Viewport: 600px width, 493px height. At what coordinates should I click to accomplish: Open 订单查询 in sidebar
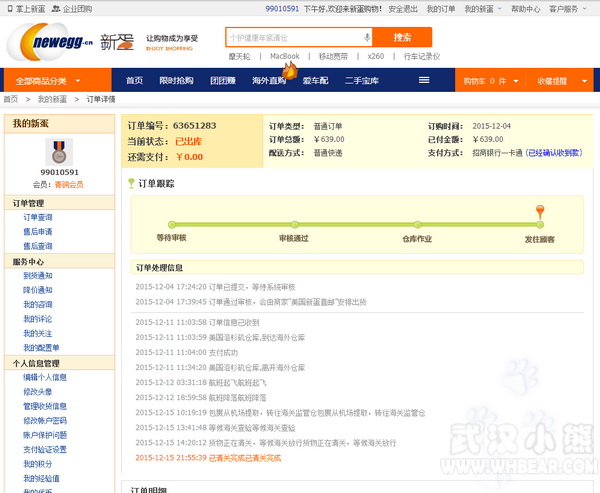click(38, 217)
